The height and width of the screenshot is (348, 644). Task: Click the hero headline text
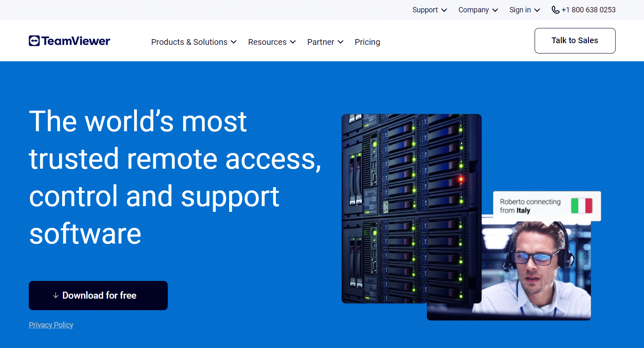click(x=175, y=177)
